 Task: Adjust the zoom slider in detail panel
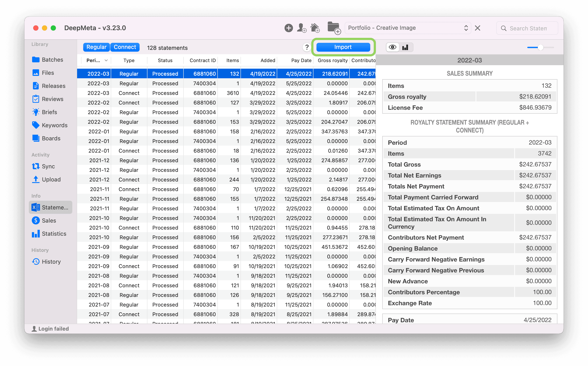pos(540,47)
